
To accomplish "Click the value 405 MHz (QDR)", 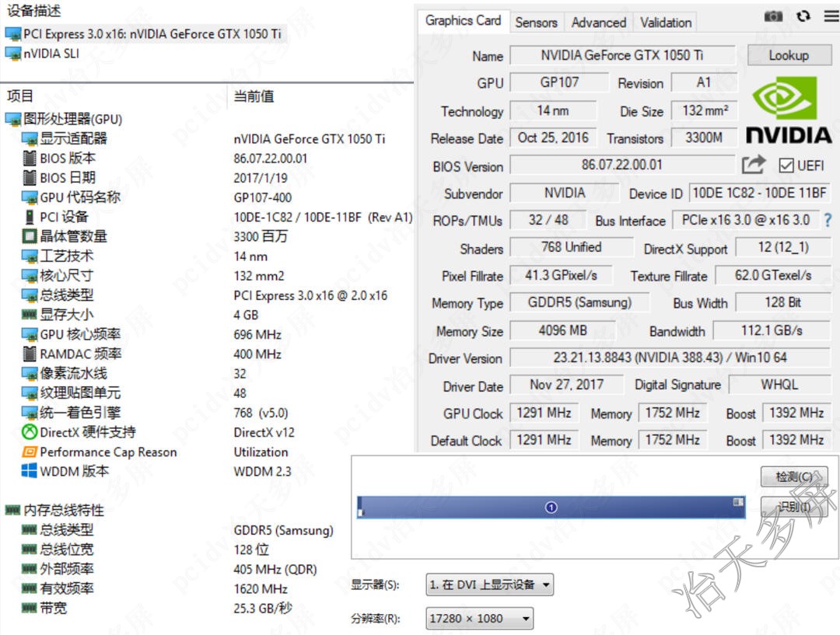I will point(275,569).
